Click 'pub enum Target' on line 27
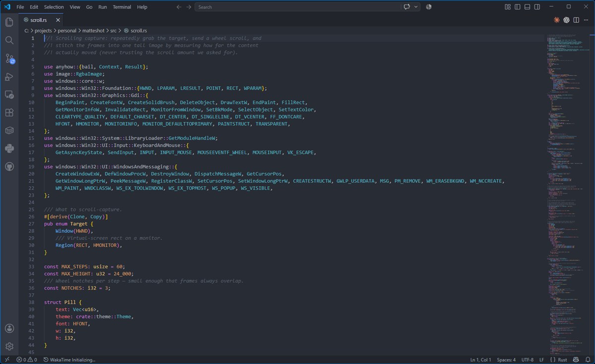This screenshot has height=364, width=595. pos(65,224)
